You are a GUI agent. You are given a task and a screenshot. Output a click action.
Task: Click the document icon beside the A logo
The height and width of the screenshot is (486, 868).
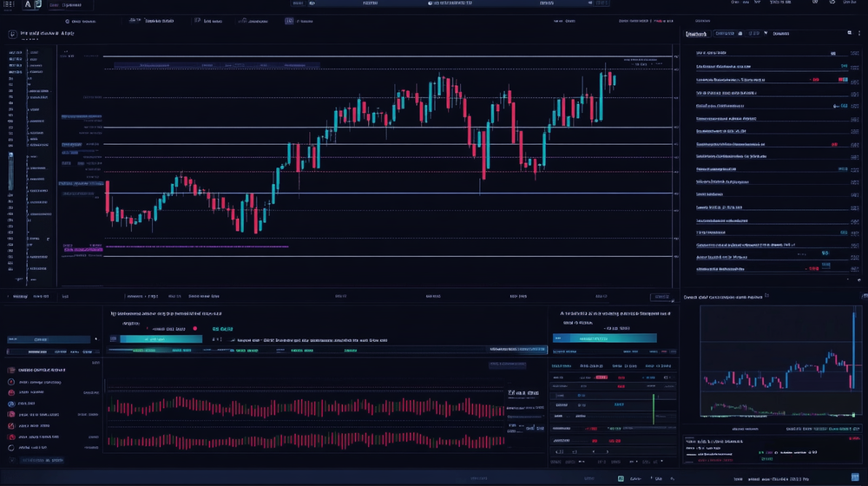pos(37,5)
